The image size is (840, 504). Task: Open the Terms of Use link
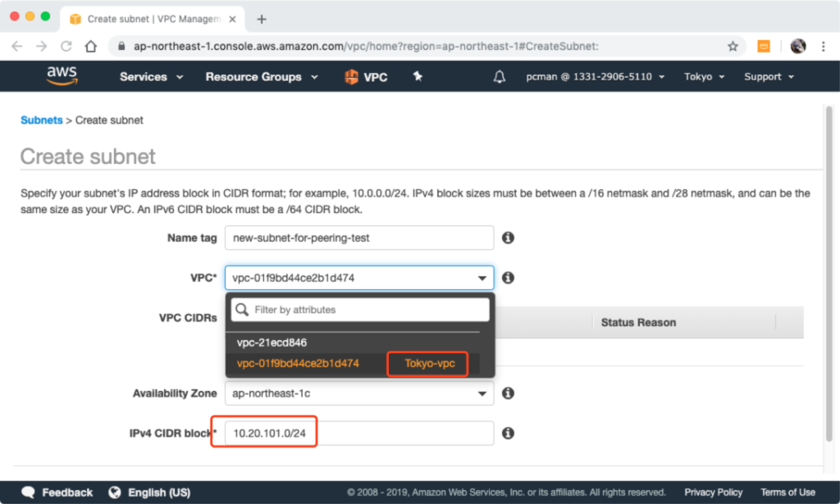[x=787, y=493]
